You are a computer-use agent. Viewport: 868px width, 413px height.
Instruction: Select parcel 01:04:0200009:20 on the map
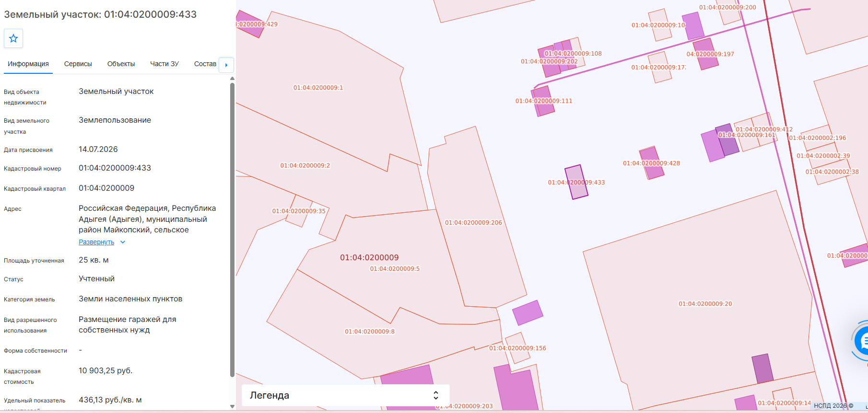(705, 304)
